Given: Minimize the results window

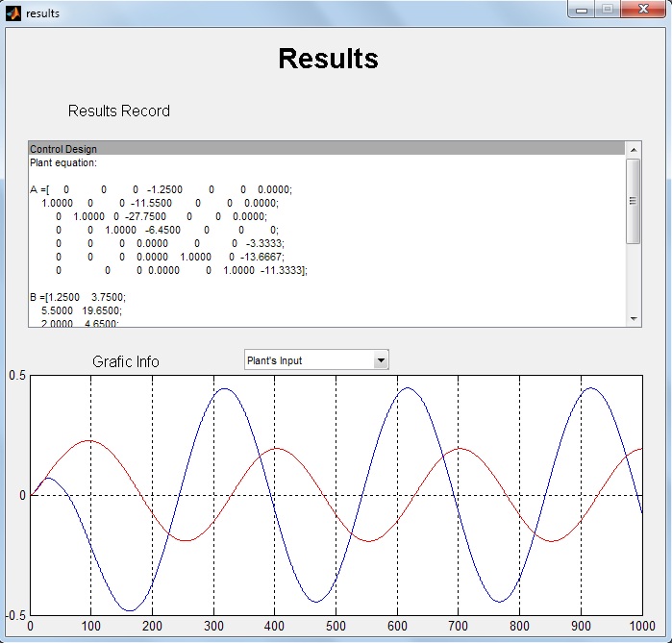Looking at the screenshot, I should pos(582,9).
